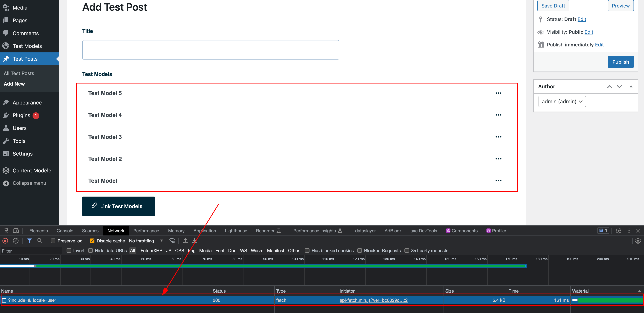Click inside the Title input field

pyautogui.click(x=211, y=50)
